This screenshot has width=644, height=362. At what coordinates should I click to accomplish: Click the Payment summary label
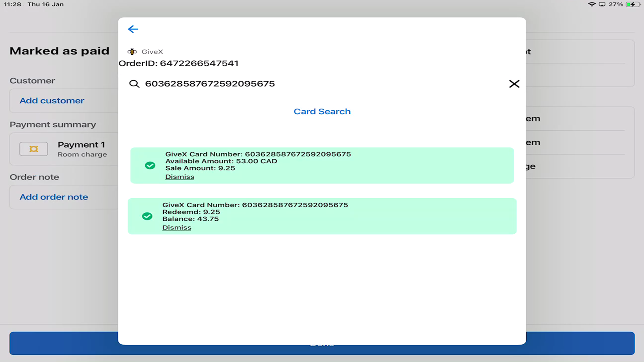pyautogui.click(x=53, y=125)
